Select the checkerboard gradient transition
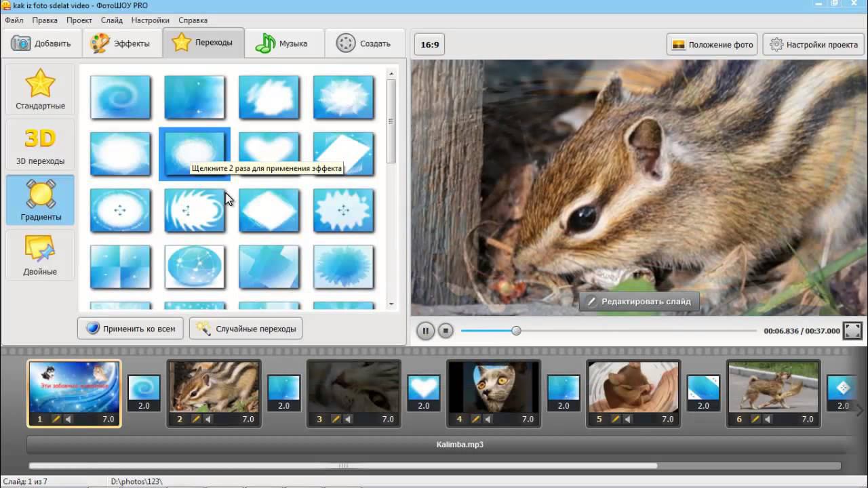 point(120,266)
